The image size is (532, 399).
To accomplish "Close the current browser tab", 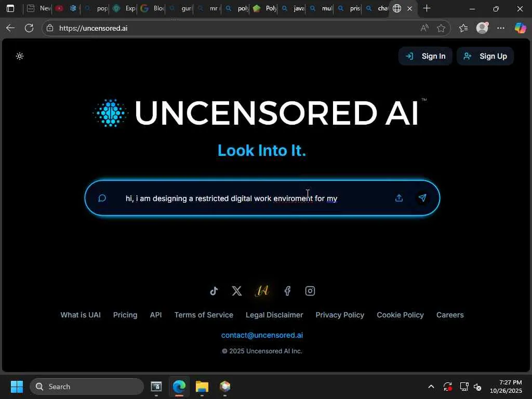I will (409, 8).
